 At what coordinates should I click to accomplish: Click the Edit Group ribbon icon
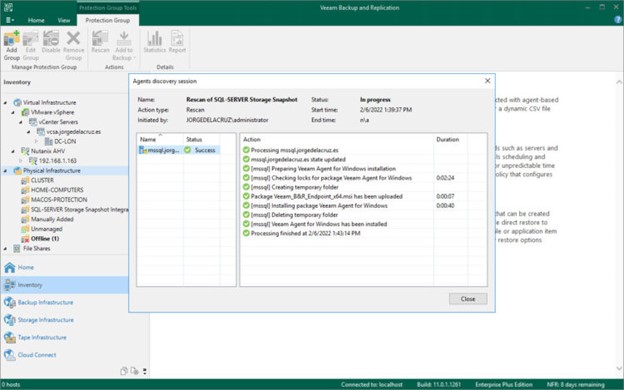pyautogui.click(x=31, y=46)
